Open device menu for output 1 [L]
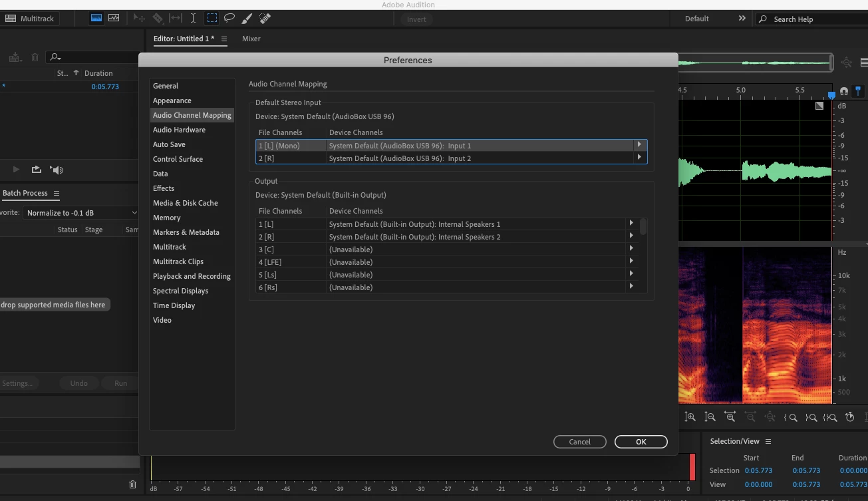The width and height of the screenshot is (868, 501). click(x=631, y=224)
